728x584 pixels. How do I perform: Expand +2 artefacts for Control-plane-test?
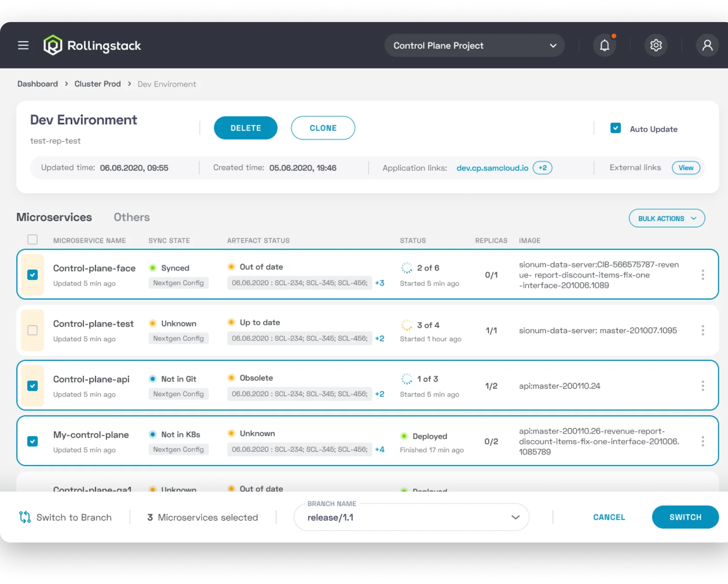pyautogui.click(x=380, y=338)
